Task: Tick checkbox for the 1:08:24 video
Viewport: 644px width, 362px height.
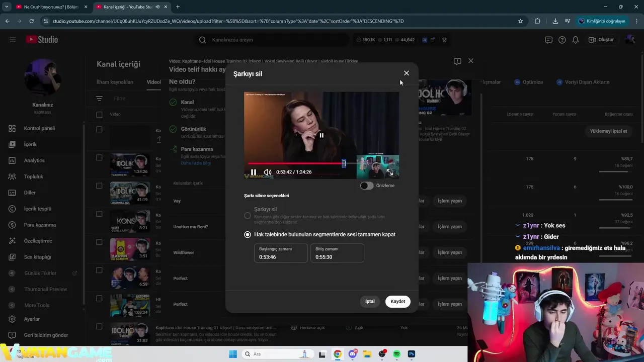Action: (99, 298)
